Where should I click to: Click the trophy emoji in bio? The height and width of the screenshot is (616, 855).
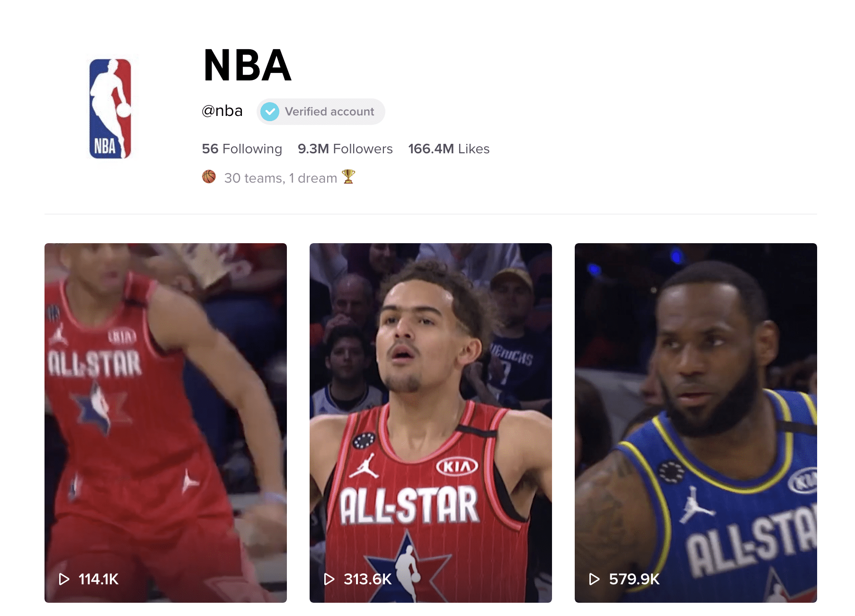tap(348, 176)
